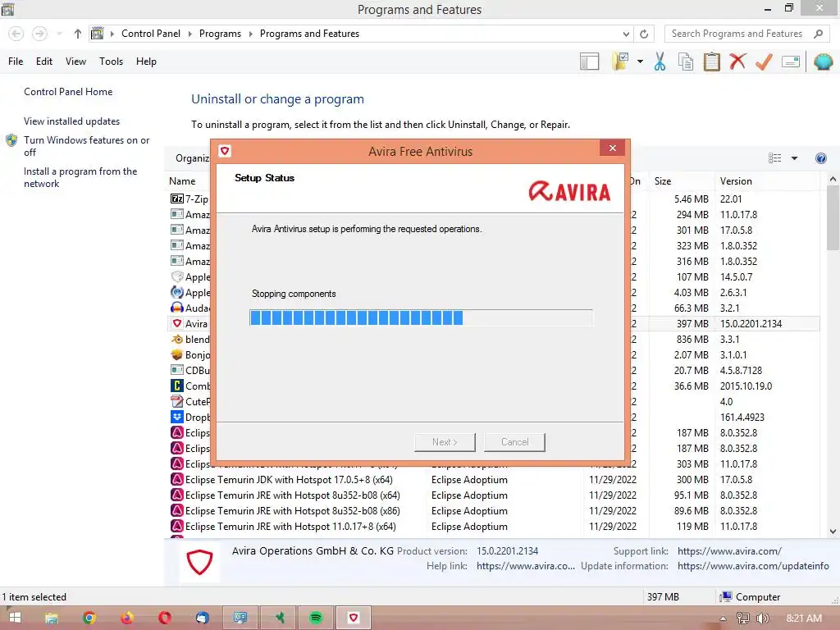The width and height of the screenshot is (840, 630).
Task: Open the Tools menu
Action: pos(111,62)
